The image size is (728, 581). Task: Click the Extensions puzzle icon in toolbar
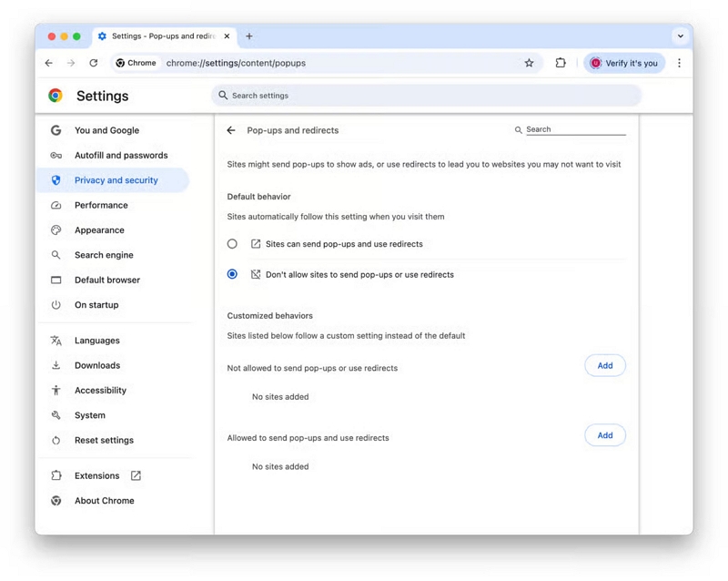pyautogui.click(x=562, y=63)
